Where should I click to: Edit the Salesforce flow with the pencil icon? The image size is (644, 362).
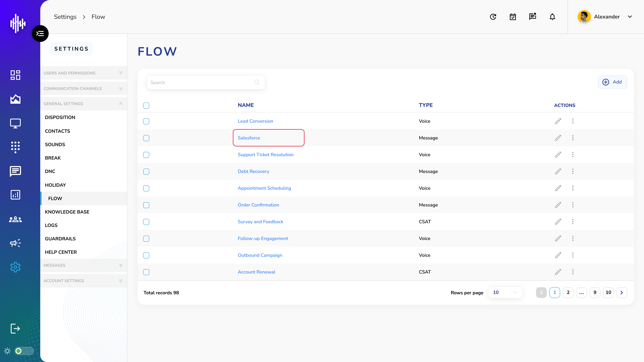(x=558, y=138)
